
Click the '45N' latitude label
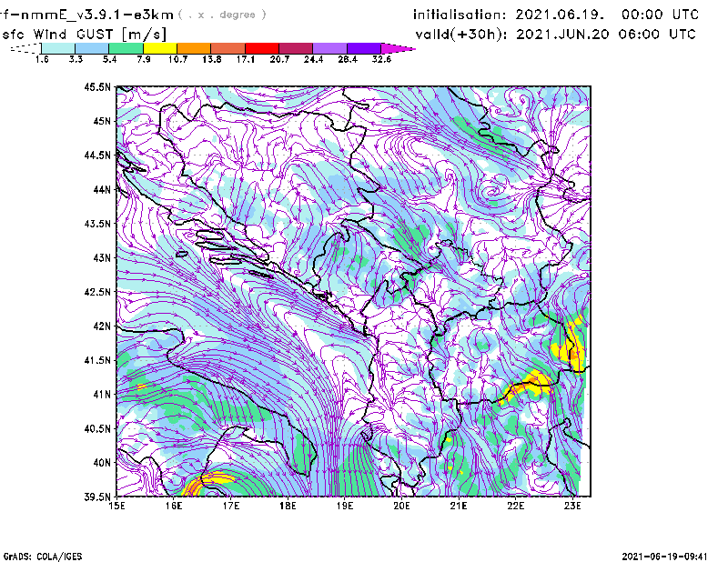102,121
